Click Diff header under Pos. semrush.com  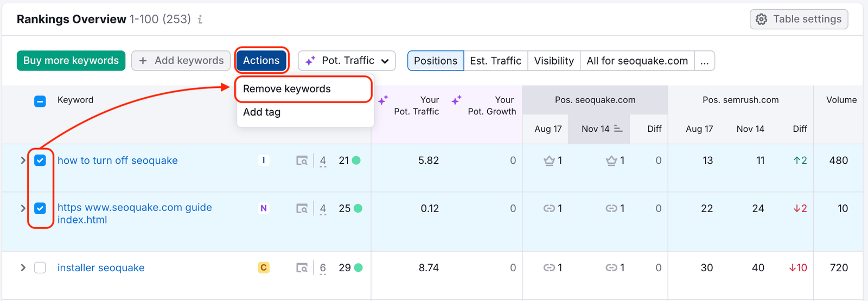(800, 129)
